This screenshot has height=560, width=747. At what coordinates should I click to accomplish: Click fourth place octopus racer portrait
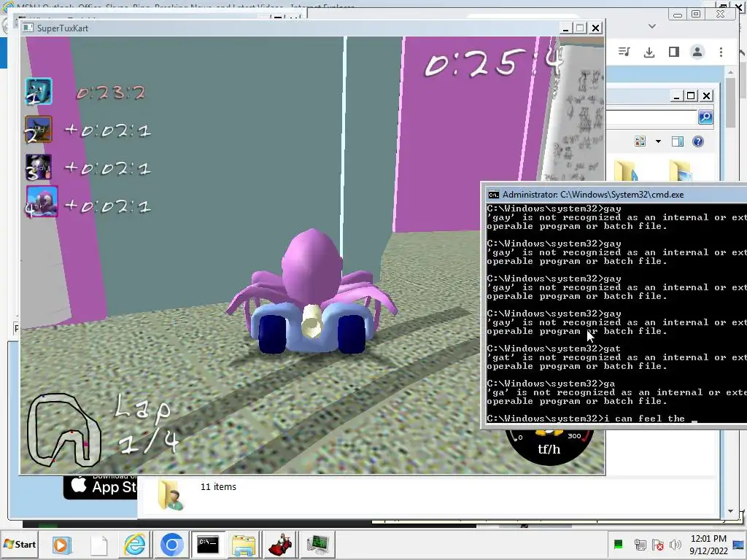click(42, 201)
